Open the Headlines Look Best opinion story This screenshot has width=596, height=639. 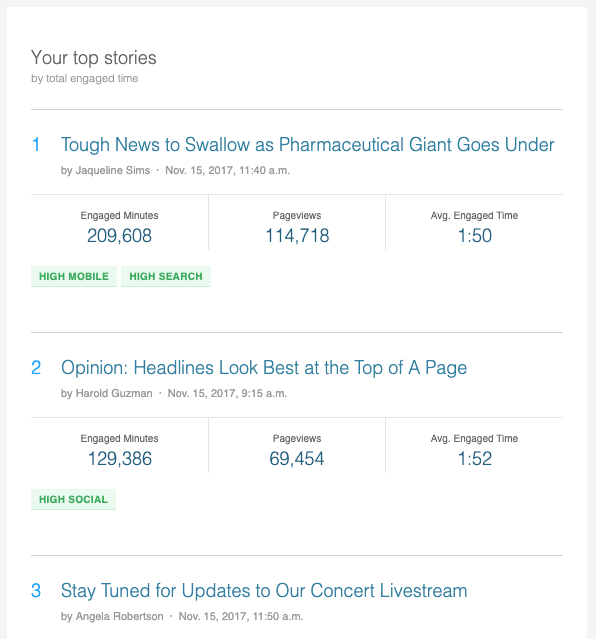264,368
